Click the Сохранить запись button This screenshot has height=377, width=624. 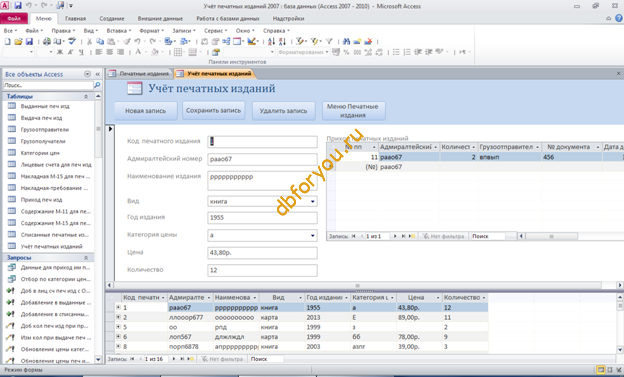pos(213,110)
